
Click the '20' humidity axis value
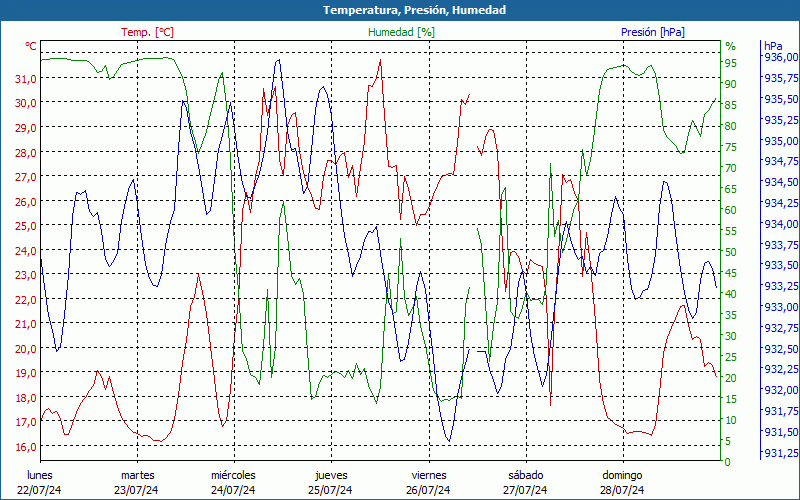731,378
